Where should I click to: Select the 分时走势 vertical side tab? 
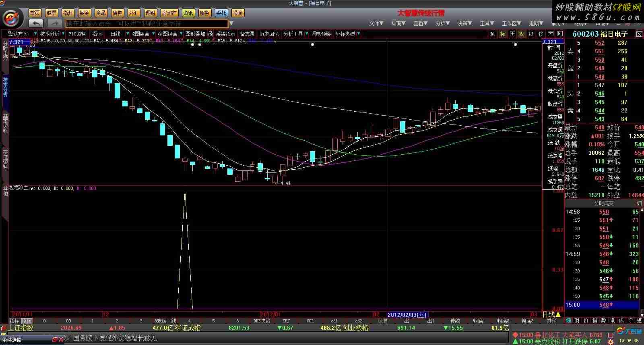(x=5, y=50)
